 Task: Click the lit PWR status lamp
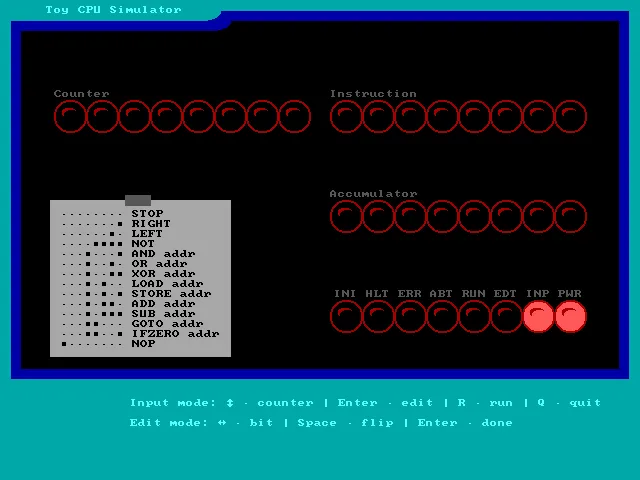coord(570,317)
